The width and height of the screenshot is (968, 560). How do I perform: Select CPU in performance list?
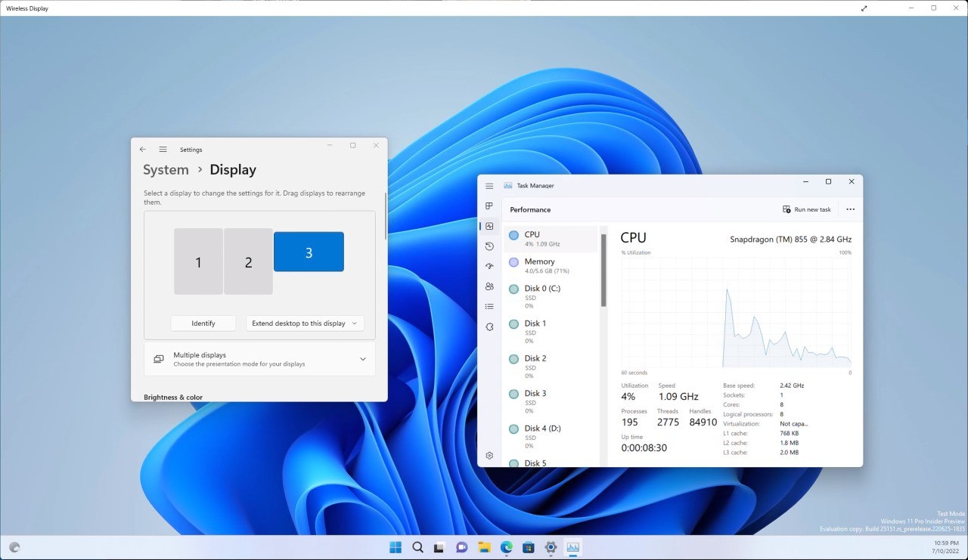pyautogui.click(x=552, y=239)
